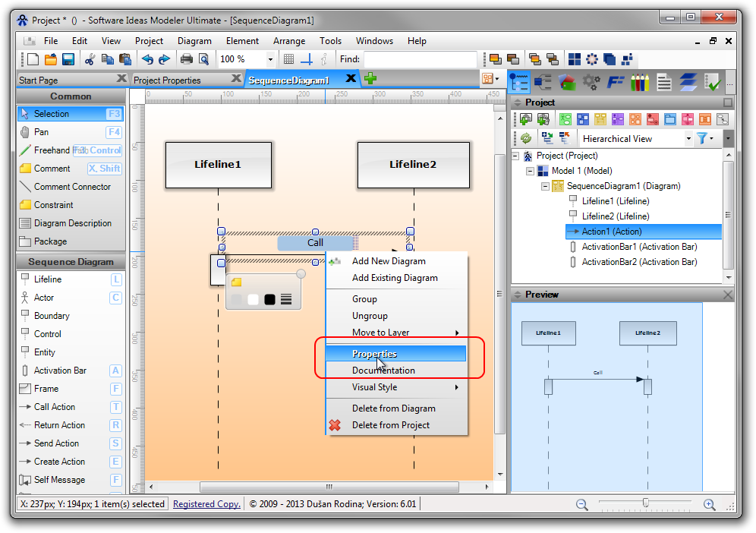This screenshot has width=756, height=533.
Task: Open the diagram layout dropdown beside tabs
Action: click(490, 79)
